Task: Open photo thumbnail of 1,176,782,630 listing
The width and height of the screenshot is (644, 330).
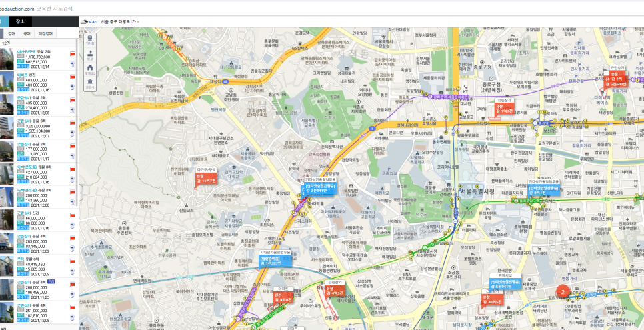Action: coord(7,59)
